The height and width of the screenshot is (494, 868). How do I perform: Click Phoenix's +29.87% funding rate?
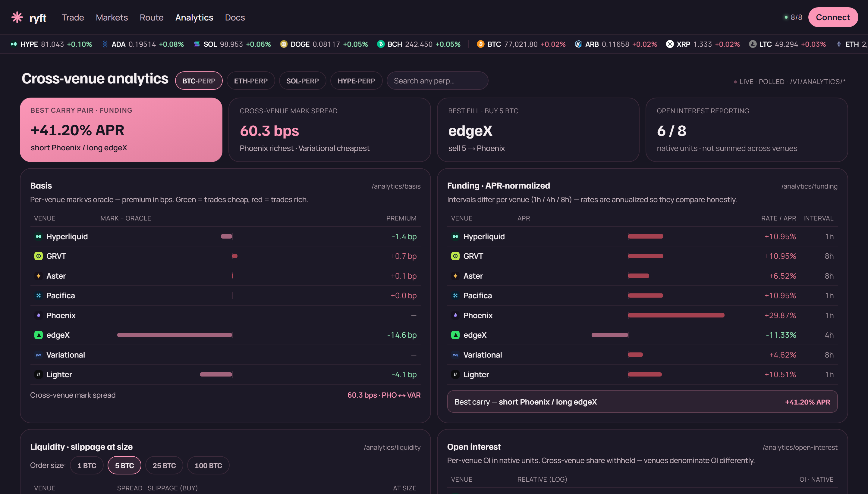click(780, 315)
